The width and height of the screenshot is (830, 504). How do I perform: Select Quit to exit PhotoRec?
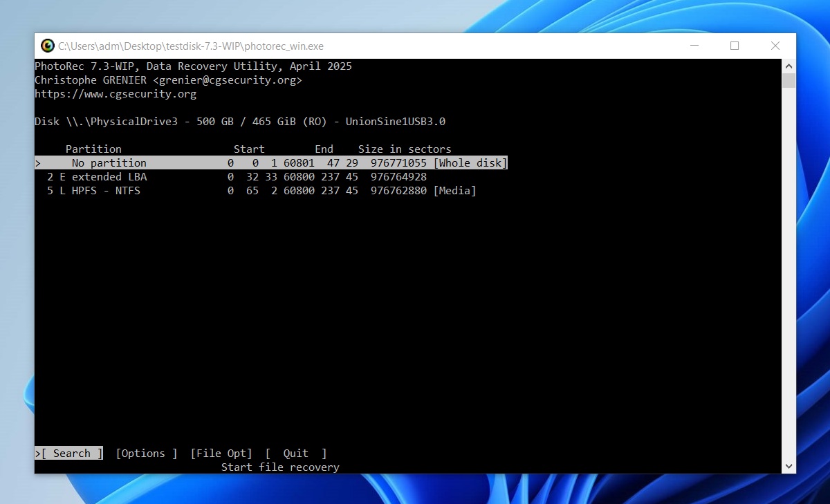[x=295, y=453]
